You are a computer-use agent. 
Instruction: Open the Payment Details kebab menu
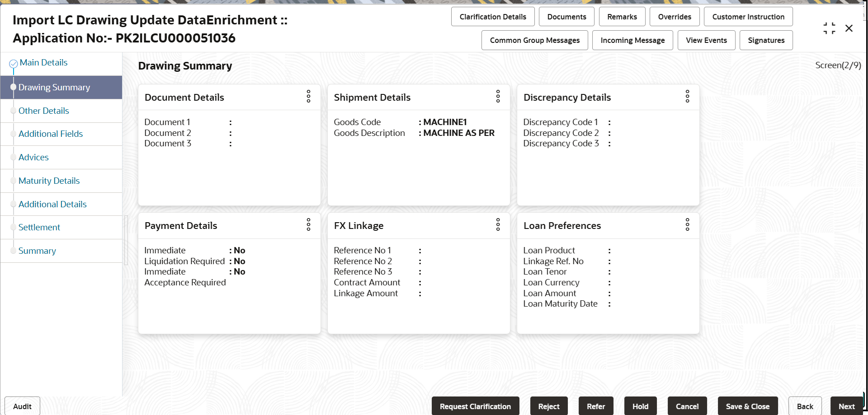tap(308, 225)
